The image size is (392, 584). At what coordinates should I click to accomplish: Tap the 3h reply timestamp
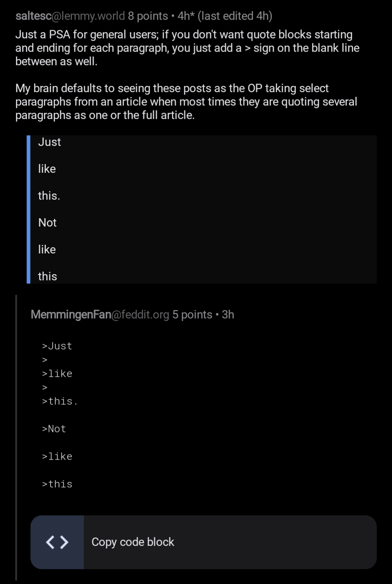[228, 315]
